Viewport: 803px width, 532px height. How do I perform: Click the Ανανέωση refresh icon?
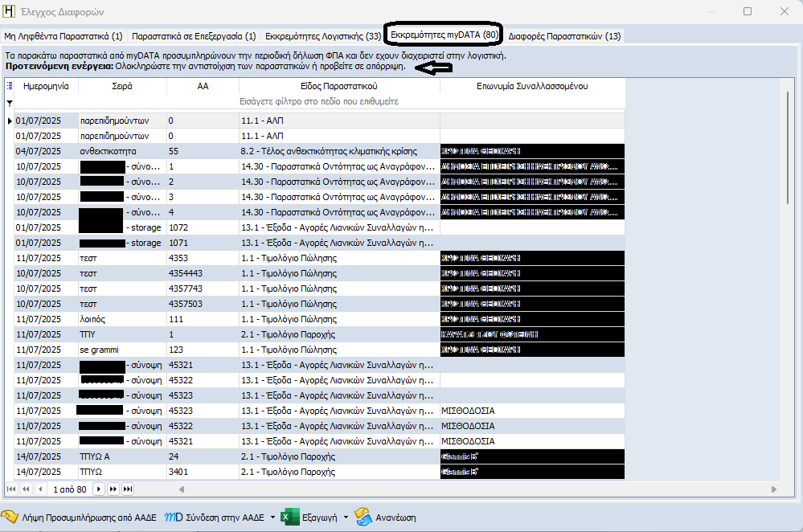pos(363,517)
